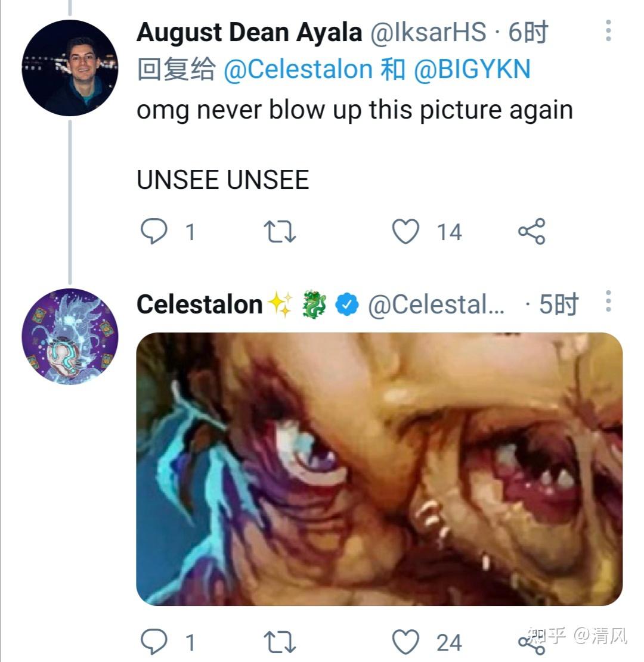The image size is (644, 662).
Task: Retweet Celestalon's image tweet
Action: (x=280, y=642)
